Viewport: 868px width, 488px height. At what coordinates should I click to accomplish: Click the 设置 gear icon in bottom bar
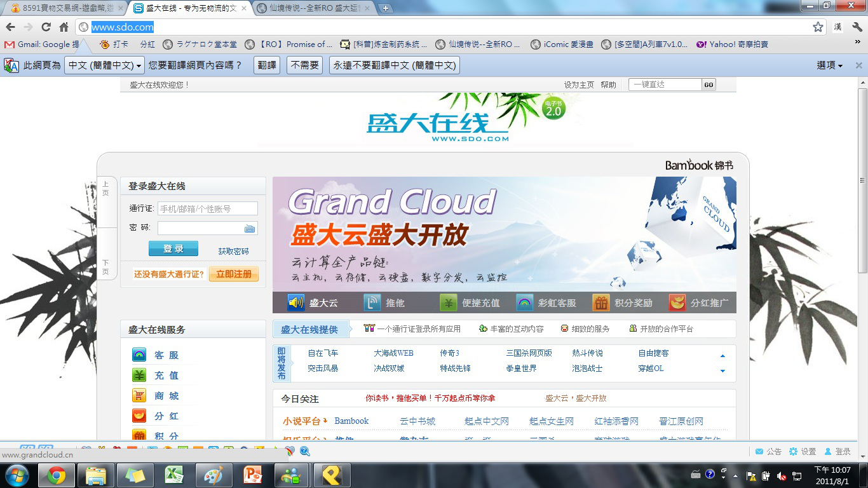point(793,452)
